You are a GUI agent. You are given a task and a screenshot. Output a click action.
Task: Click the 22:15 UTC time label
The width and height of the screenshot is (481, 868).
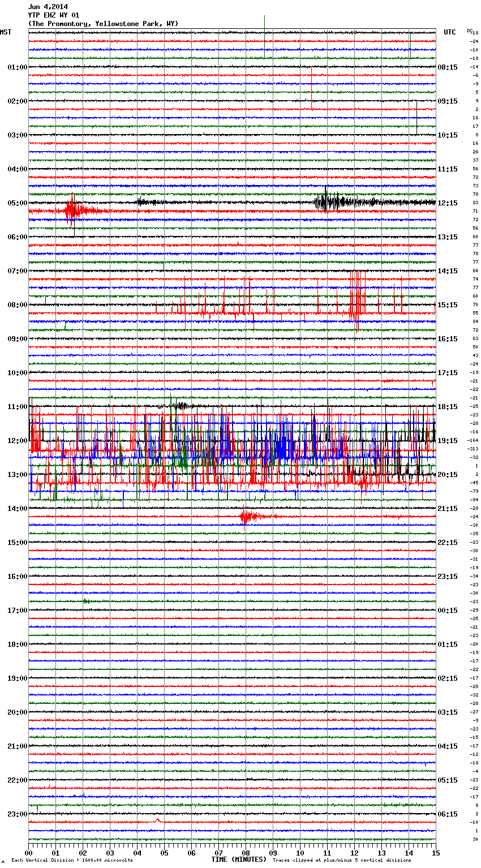pos(448,543)
